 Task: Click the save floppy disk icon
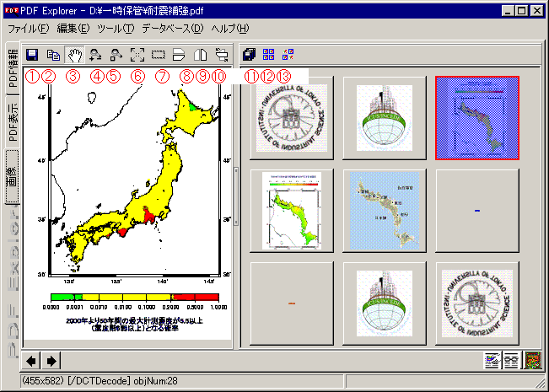(x=32, y=55)
